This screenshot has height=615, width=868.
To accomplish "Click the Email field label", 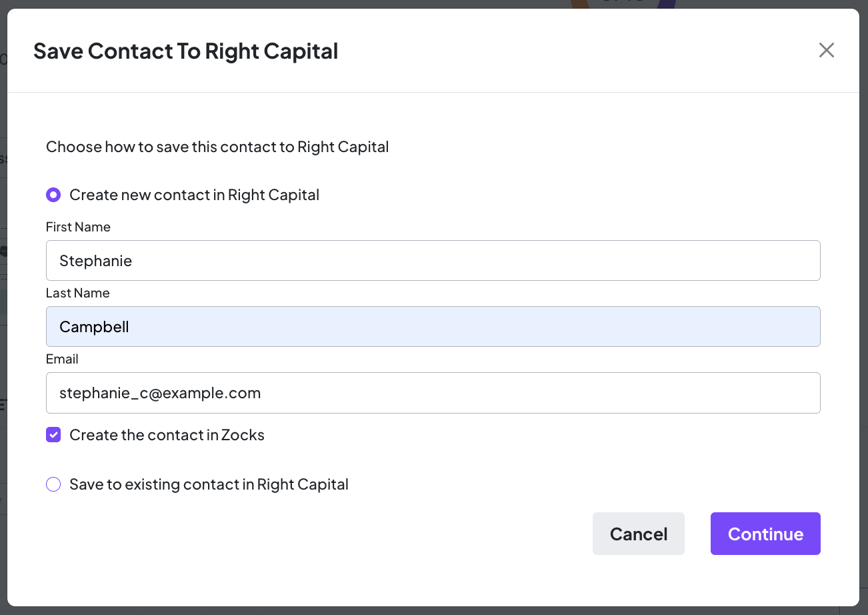I will coord(62,359).
